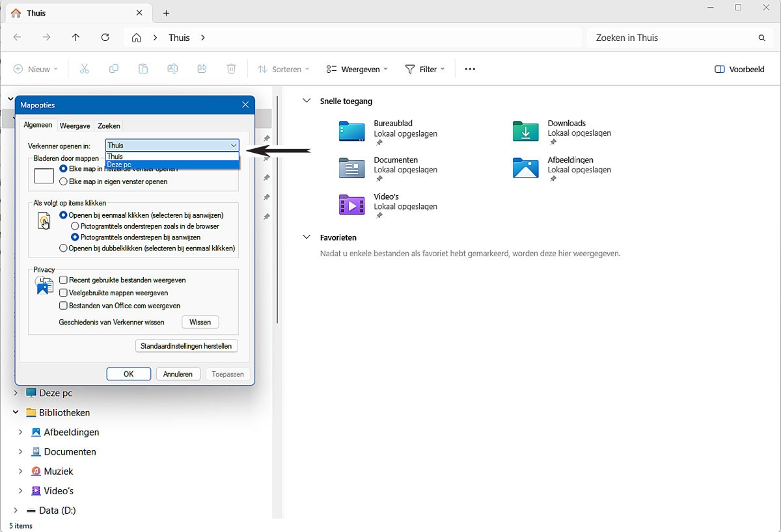
Task: Go up one folder level arrow
Action: 75,38
